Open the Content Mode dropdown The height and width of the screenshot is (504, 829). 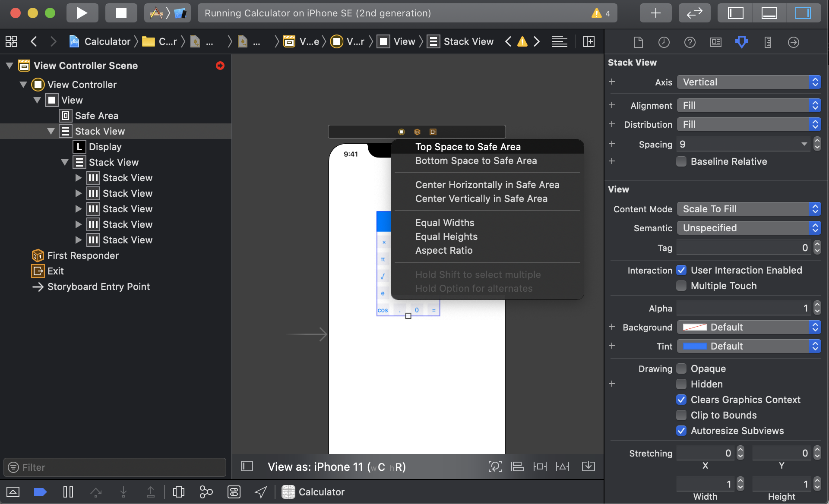748,209
